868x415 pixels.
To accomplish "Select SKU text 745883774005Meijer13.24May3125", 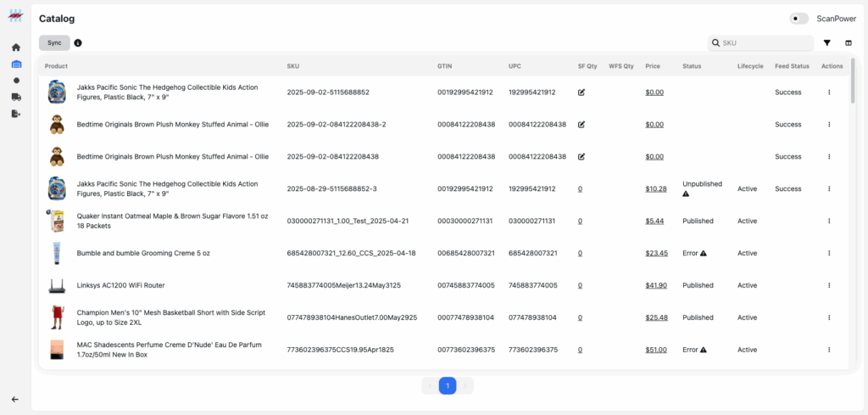I will (x=344, y=285).
